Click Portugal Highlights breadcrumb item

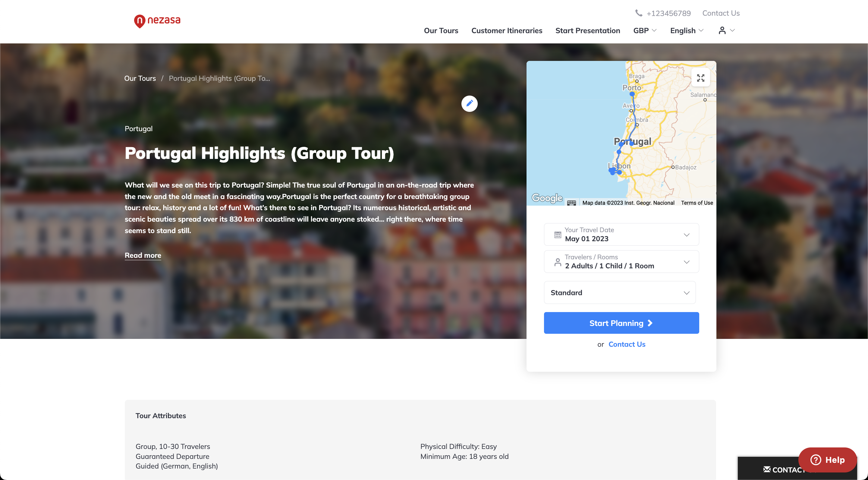(x=219, y=78)
